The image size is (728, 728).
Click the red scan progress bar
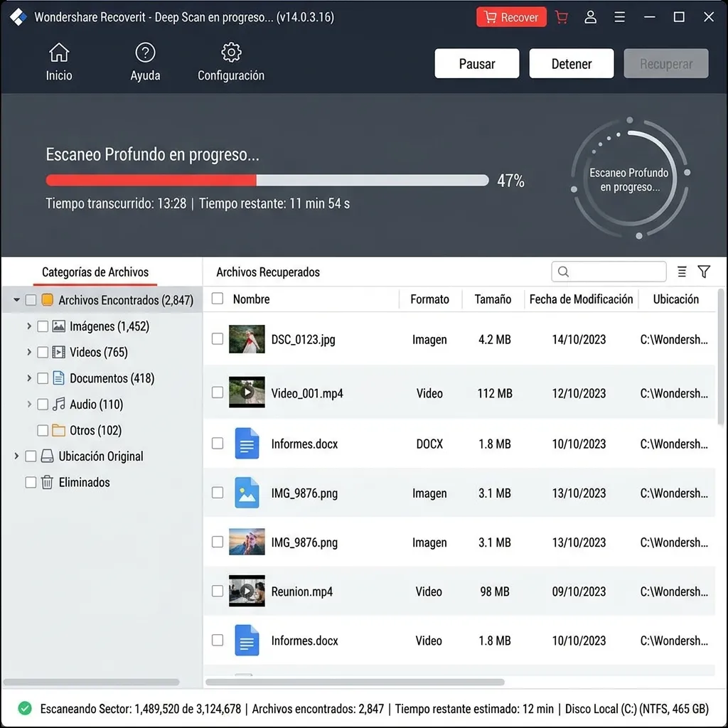click(x=267, y=180)
